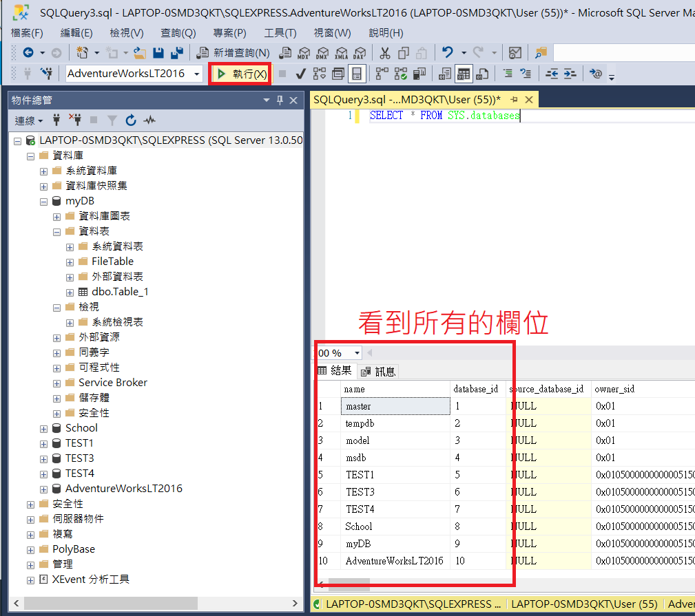
Task: Select Results to Grid output mode
Action: 464,74
